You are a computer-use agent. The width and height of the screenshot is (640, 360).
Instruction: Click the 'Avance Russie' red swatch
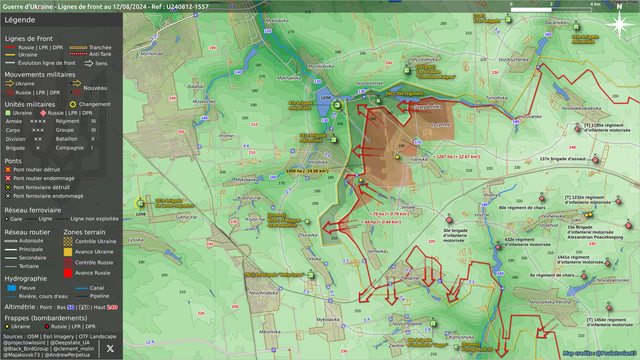68,273
